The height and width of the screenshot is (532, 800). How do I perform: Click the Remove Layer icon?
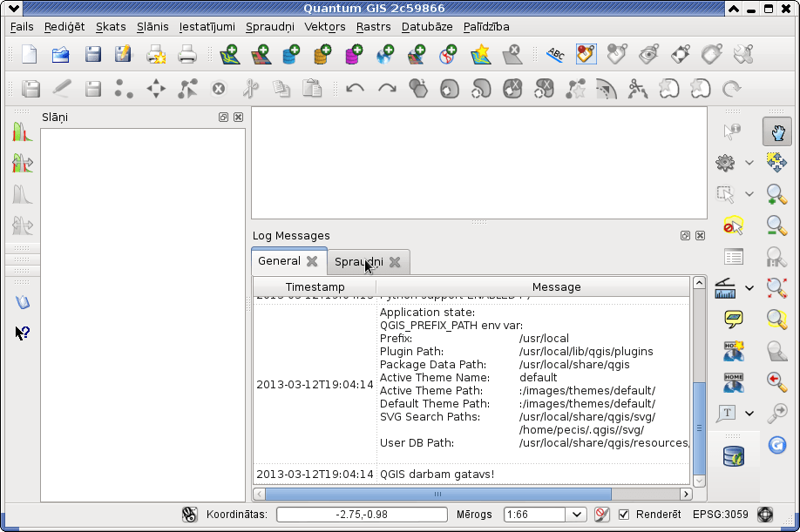(512, 54)
